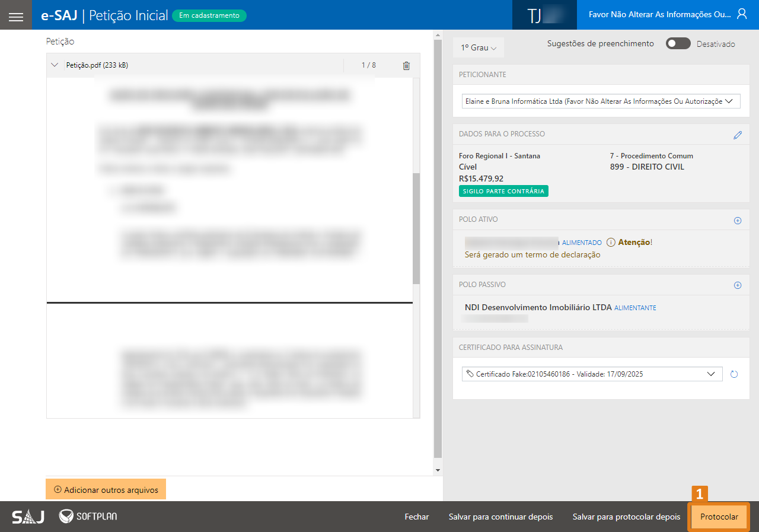The height and width of the screenshot is (532, 759).
Task: Click the Atenção info icon
Action: [x=611, y=243]
